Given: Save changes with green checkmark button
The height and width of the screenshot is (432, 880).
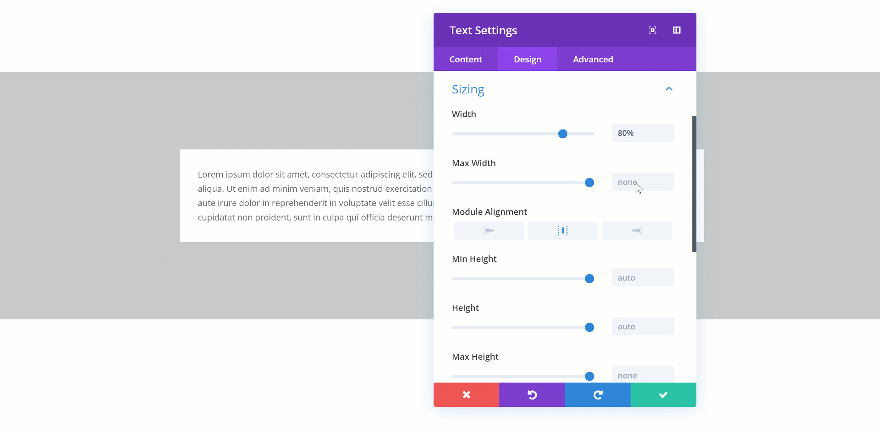Looking at the screenshot, I should click(663, 395).
